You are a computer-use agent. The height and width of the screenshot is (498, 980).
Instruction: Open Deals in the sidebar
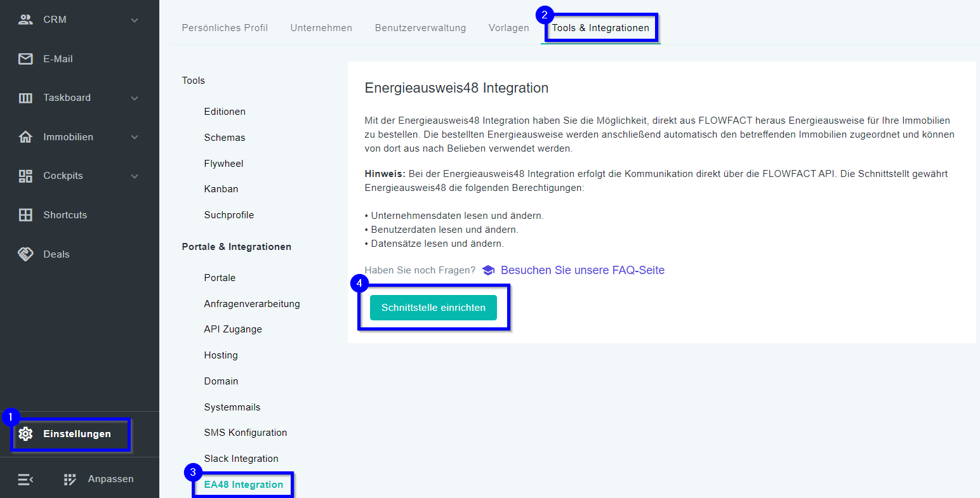[x=56, y=254]
